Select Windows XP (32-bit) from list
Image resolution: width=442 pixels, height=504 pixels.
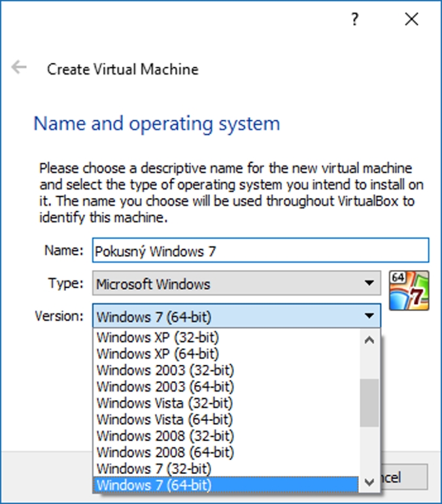[158, 338]
